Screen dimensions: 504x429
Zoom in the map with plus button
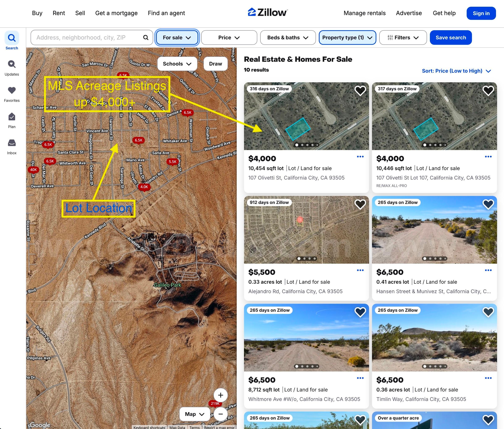click(221, 395)
